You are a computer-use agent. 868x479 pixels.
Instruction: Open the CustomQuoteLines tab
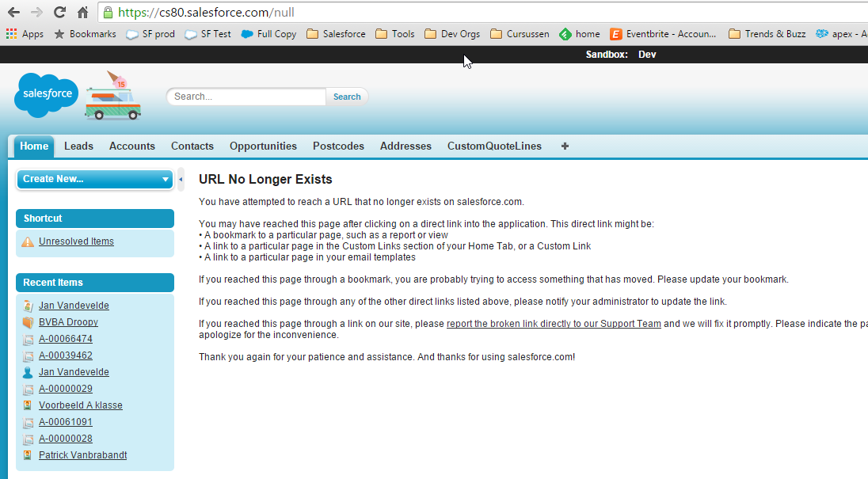pyautogui.click(x=494, y=146)
